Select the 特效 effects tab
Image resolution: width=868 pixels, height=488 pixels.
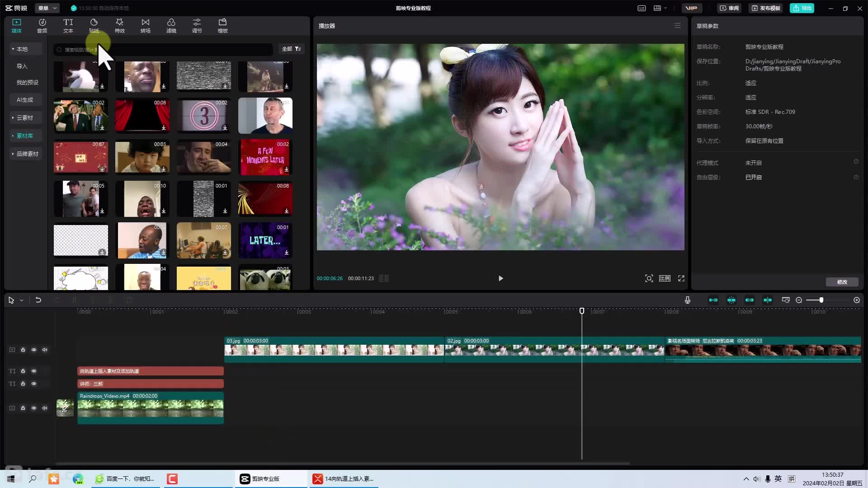pyautogui.click(x=120, y=26)
